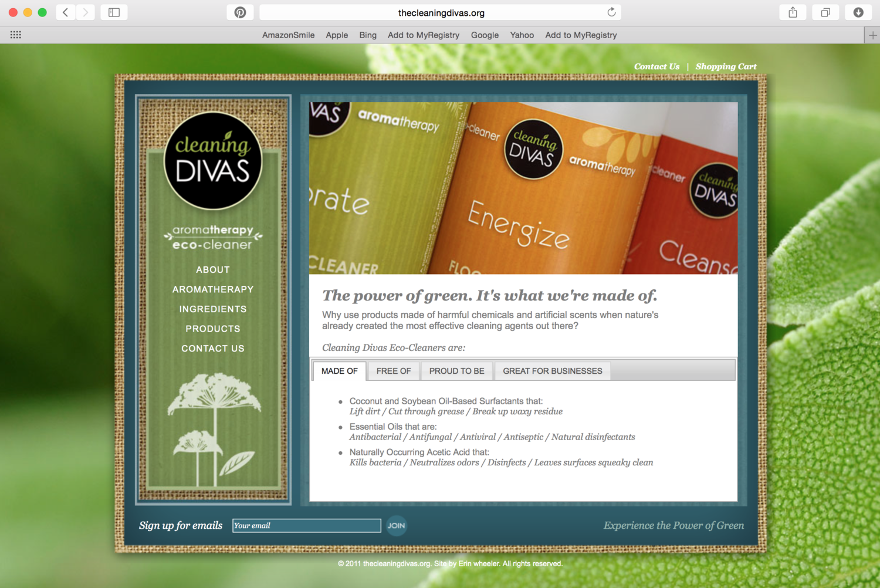Image resolution: width=880 pixels, height=588 pixels.
Task: Click the Cleaning Divas circular logo
Action: click(x=213, y=160)
